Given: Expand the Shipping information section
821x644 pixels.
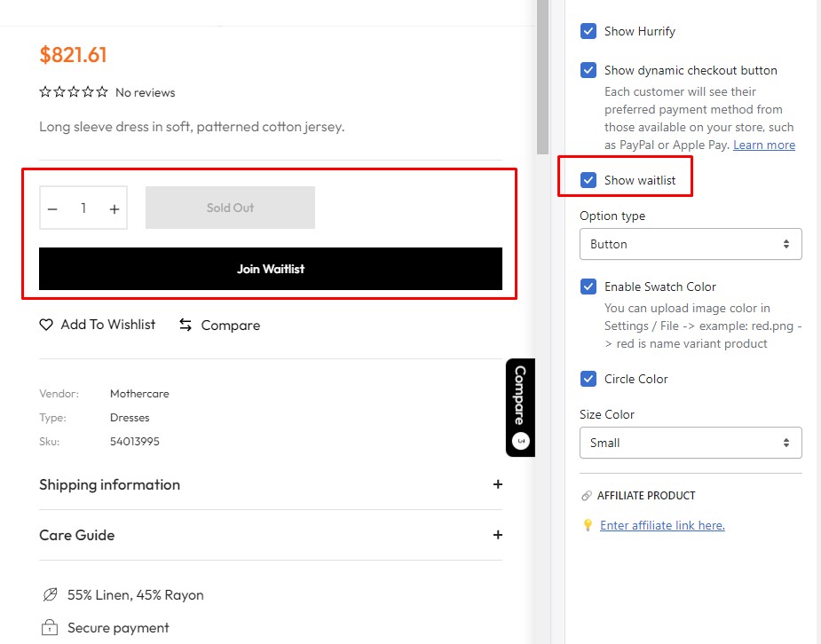Looking at the screenshot, I should pos(497,484).
